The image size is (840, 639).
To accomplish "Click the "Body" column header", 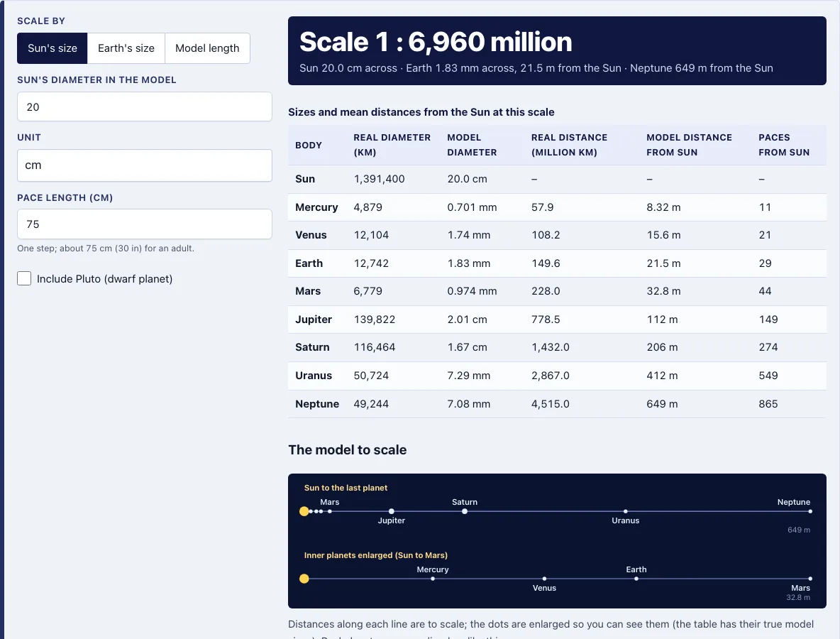I will tap(309, 146).
